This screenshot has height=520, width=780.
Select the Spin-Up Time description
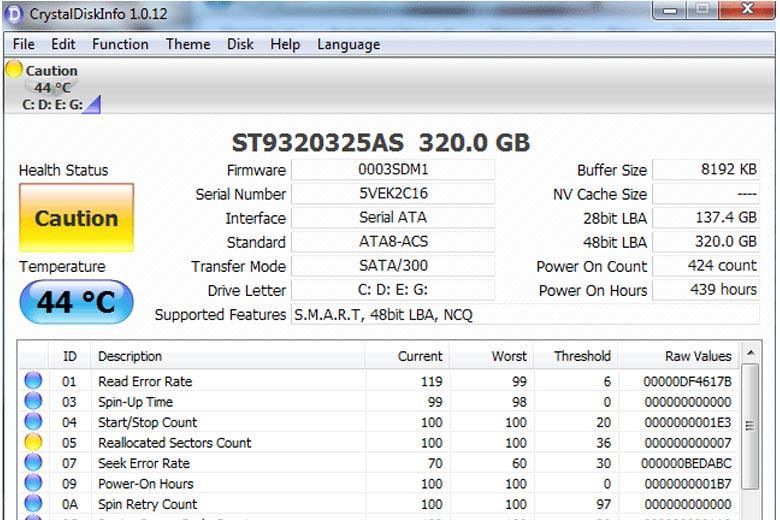tap(135, 402)
